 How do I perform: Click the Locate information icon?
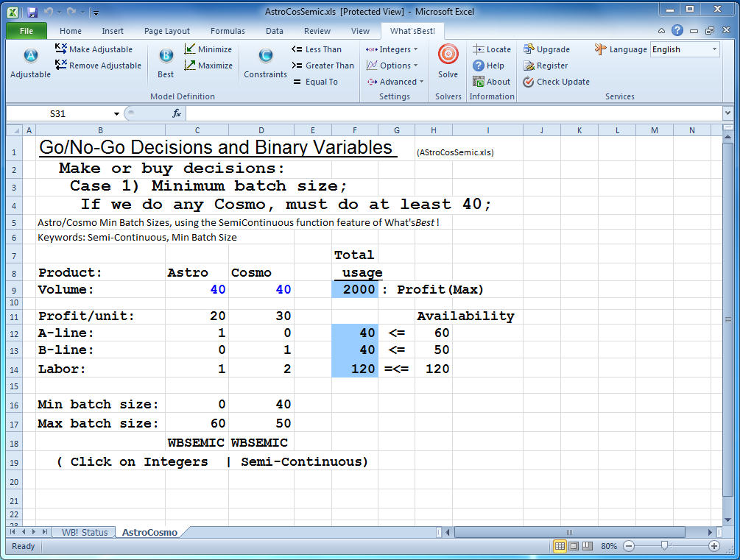[479, 49]
